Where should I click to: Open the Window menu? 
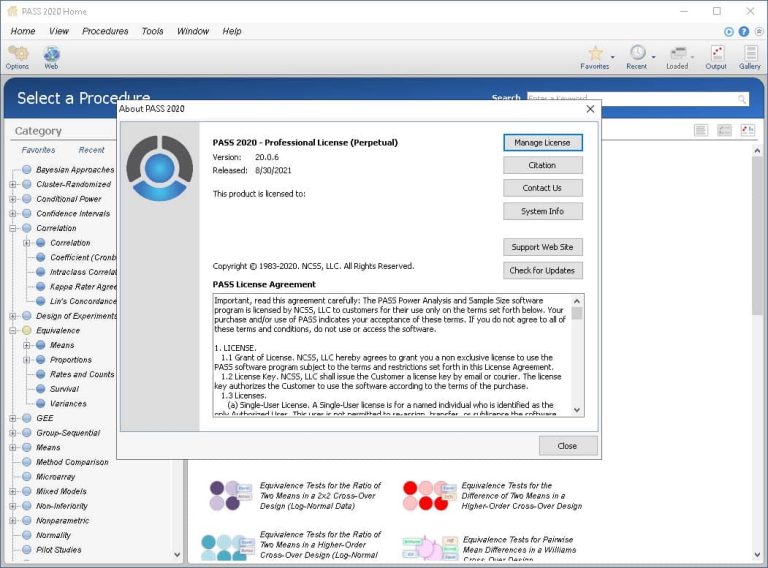point(193,31)
